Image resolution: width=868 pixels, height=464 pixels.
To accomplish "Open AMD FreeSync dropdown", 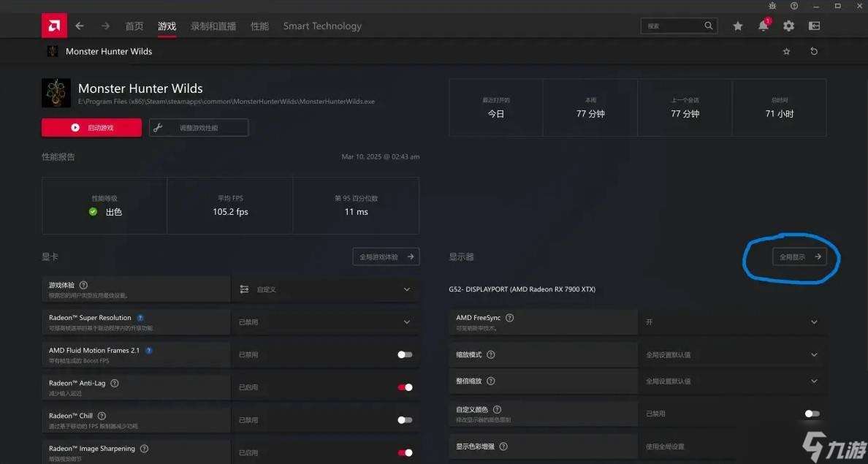I will (x=732, y=322).
